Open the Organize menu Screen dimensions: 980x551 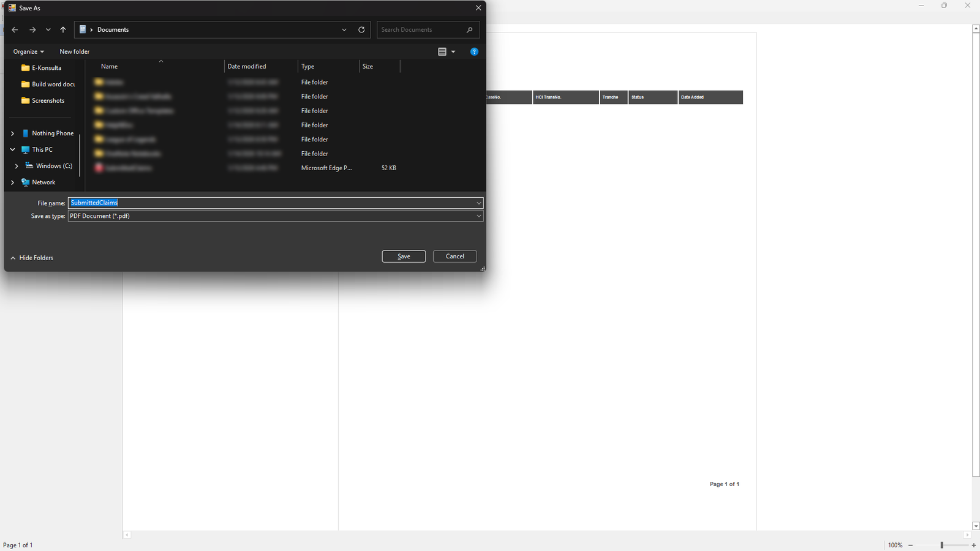(28, 52)
